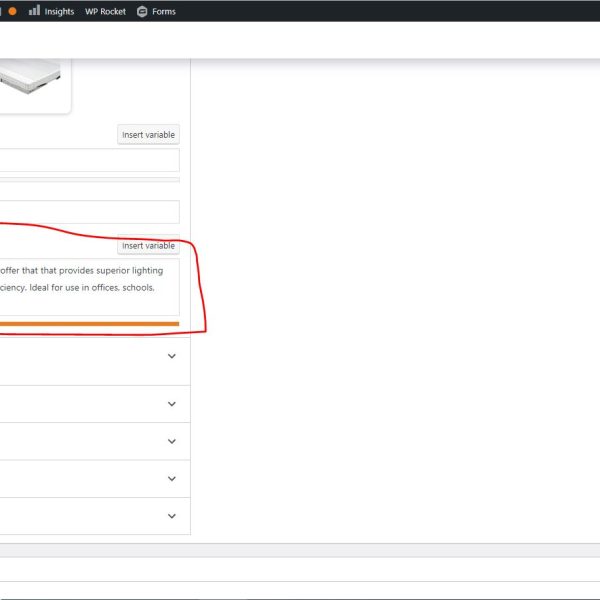Click the upper Insert variable button
The height and width of the screenshot is (600, 600).
(148, 135)
